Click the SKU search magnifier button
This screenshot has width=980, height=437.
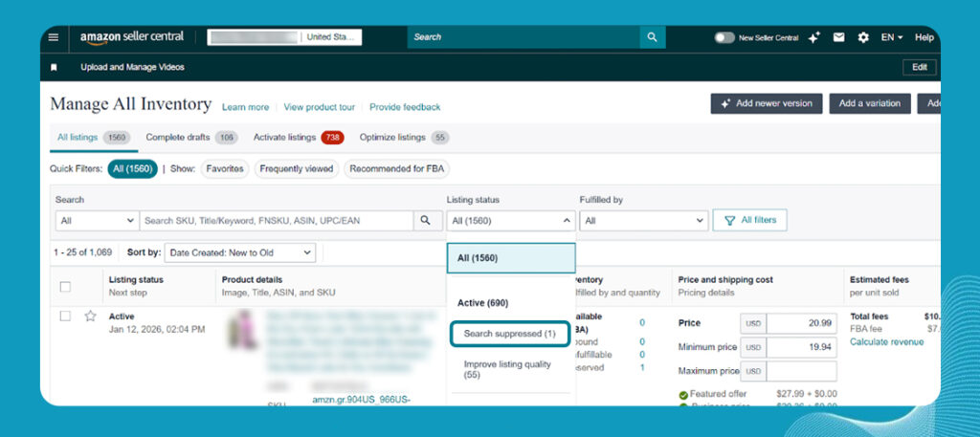426,221
